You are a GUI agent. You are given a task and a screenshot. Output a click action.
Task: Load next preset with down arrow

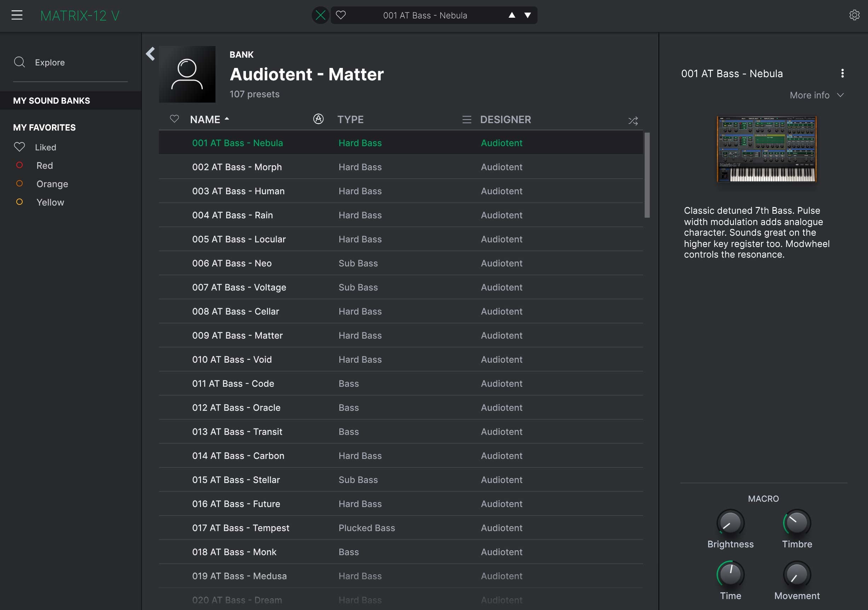pos(527,15)
